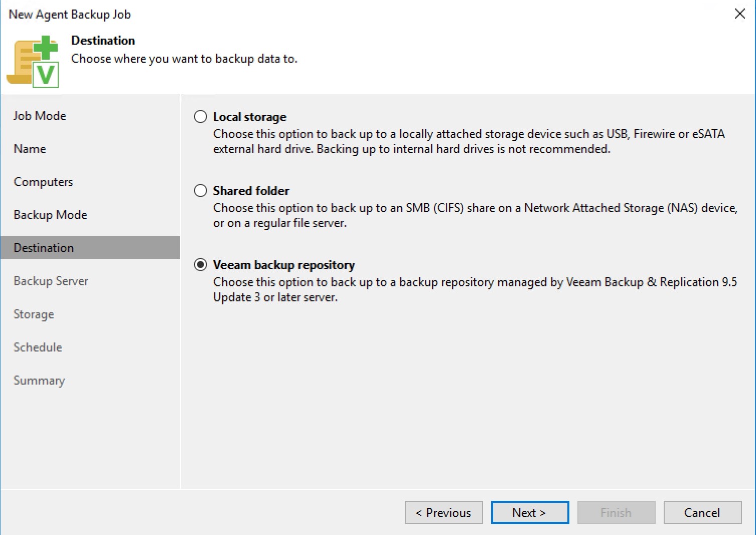
Task: Open the Schedule step
Action: (37, 347)
